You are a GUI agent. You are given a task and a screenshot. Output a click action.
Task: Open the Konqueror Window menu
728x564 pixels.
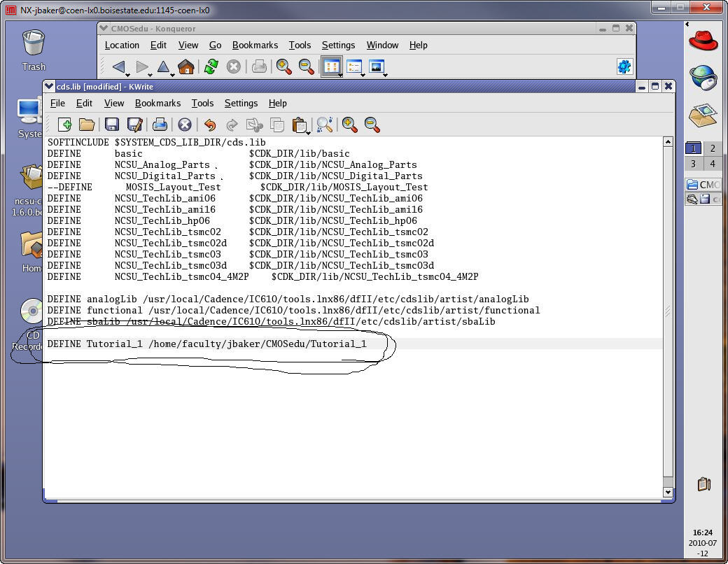pyautogui.click(x=382, y=45)
